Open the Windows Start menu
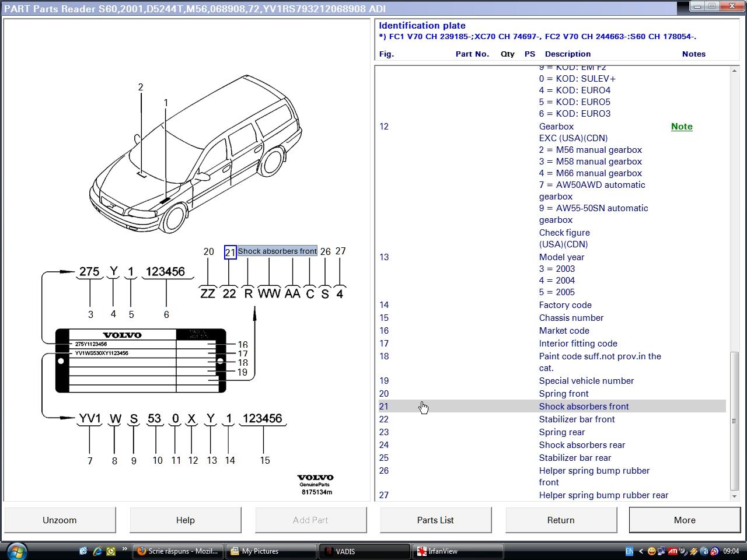747x560 pixels. [17, 551]
